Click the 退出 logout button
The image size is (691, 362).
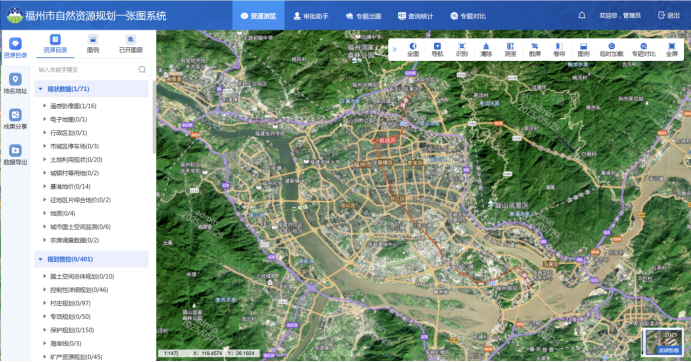click(x=669, y=15)
